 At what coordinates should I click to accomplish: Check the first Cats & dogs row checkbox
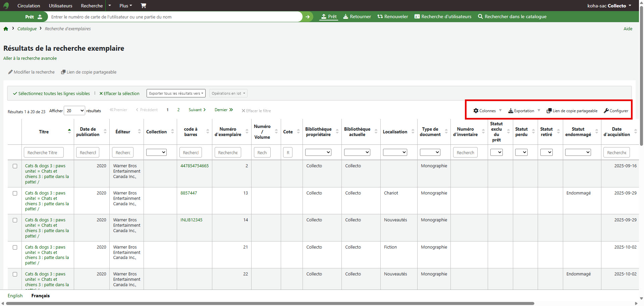[15, 166]
